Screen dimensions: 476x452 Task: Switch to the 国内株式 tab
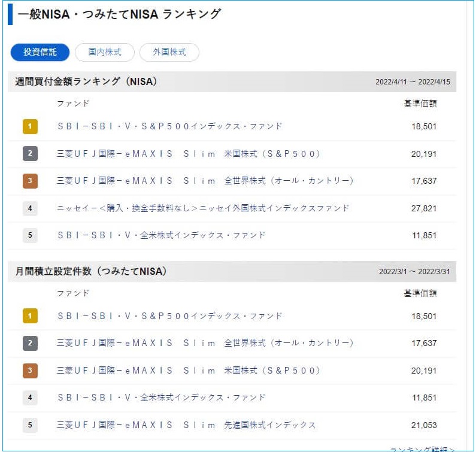[105, 52]
